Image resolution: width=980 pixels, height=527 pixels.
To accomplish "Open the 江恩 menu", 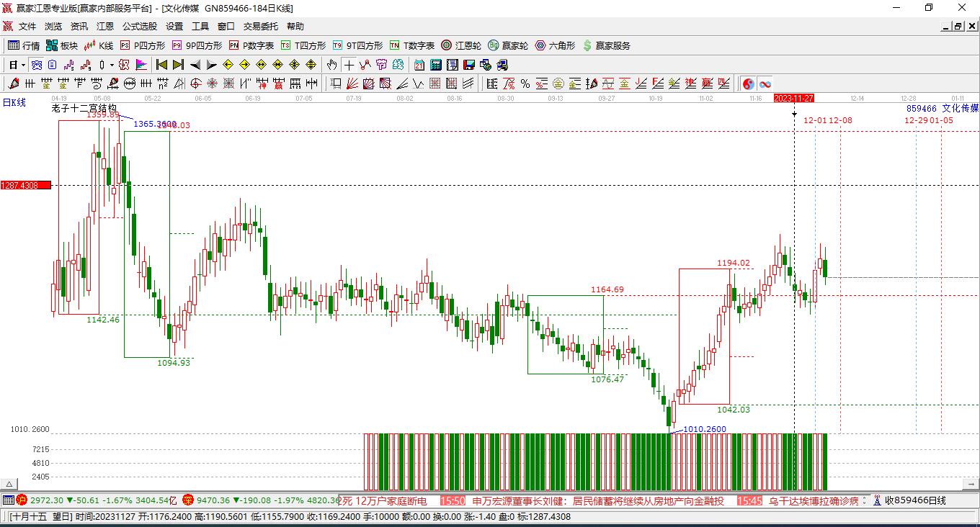I will pyautogui.click(x=105, y=26).
